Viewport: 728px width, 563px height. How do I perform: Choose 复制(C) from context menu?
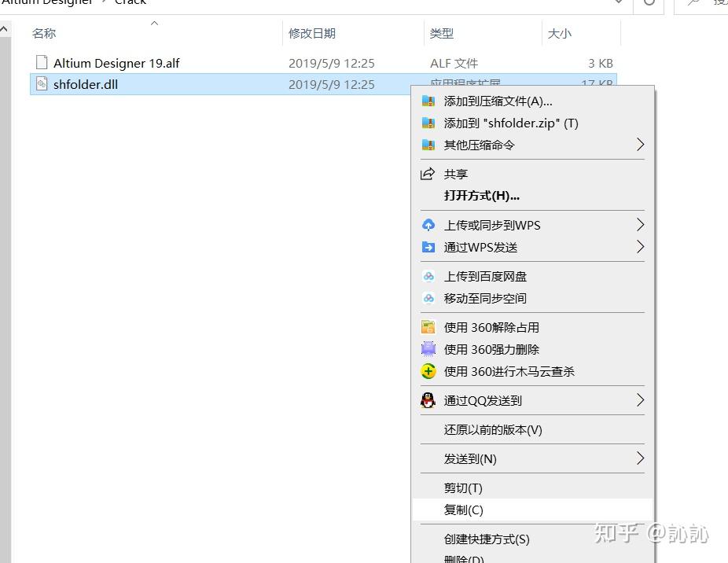point(532,510)
